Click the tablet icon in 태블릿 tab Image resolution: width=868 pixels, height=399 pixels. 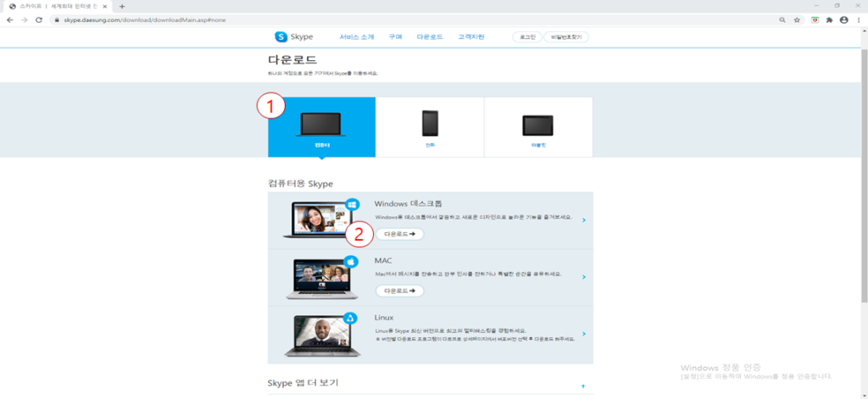pos(537,125)
